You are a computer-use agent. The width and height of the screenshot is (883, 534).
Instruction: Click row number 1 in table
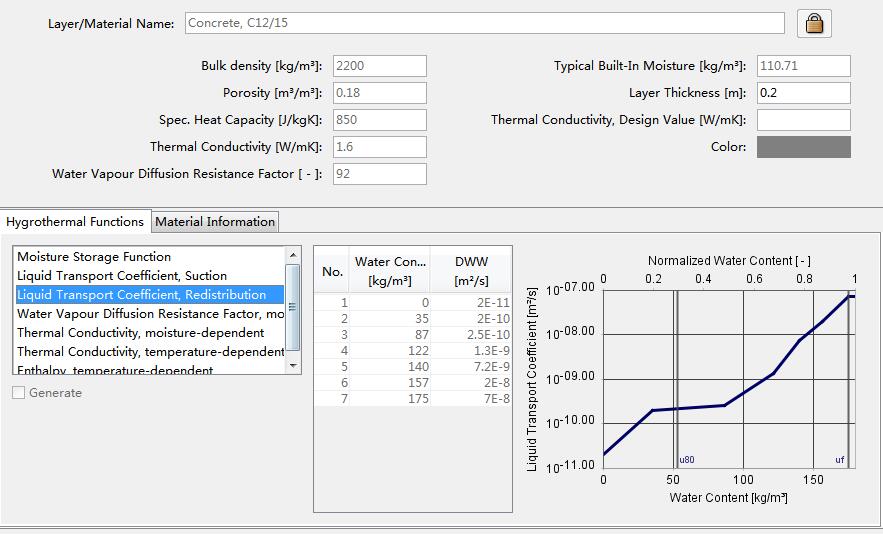click(x=332, y=302)
